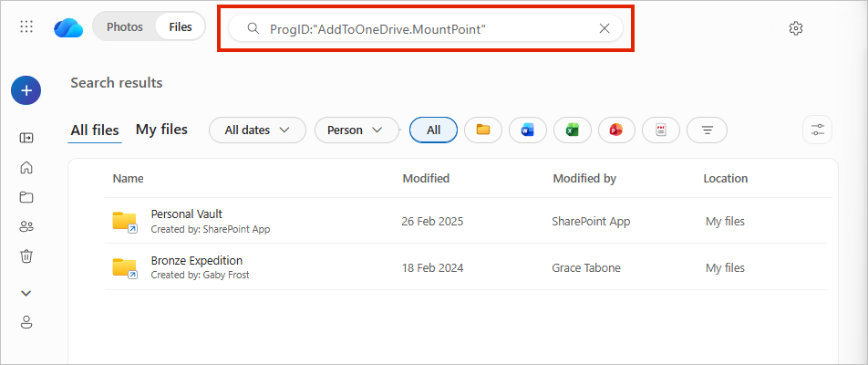Filter results by folders
This screenshot has width=868, height=365.
coord(483,130)
